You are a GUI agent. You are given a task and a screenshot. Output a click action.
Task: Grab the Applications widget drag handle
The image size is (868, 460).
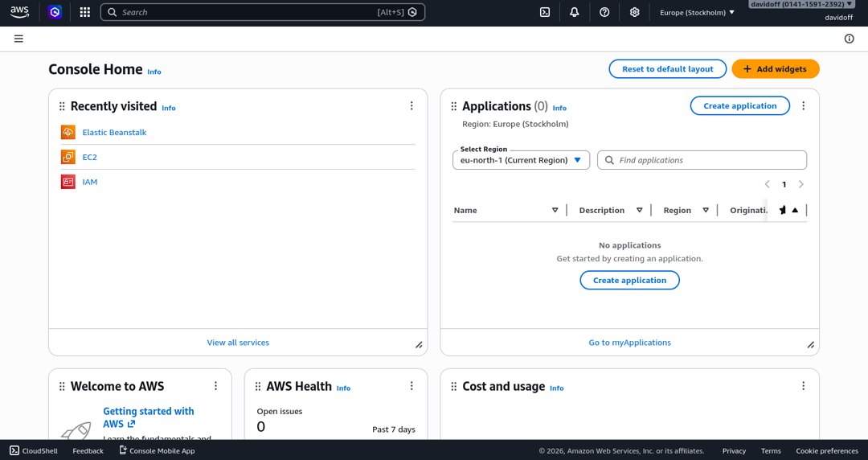pyautogui.click(x=454, y=106)
